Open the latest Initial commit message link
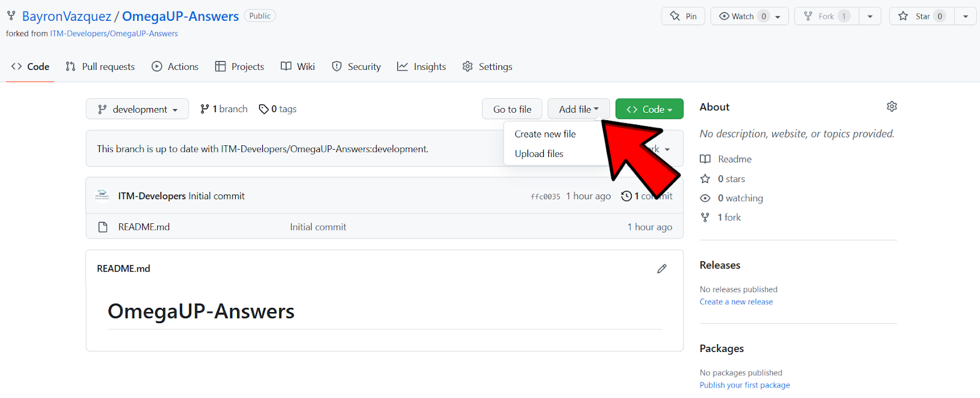The width and height of the screenshot is (980, 398). pos(216,196)
